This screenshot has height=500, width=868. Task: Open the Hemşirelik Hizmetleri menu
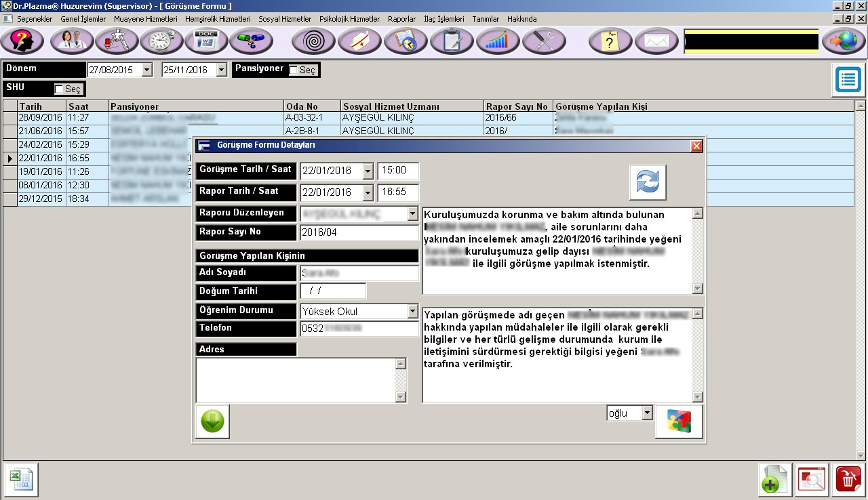pyautogui.click(x=218, y=19)
